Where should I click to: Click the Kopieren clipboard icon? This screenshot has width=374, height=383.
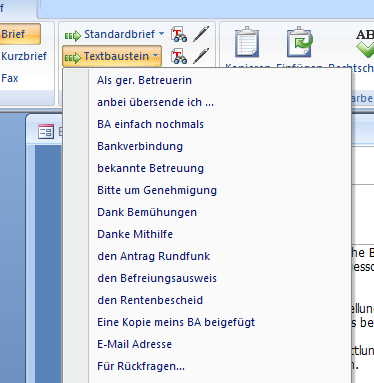click(x=247, y=42)
